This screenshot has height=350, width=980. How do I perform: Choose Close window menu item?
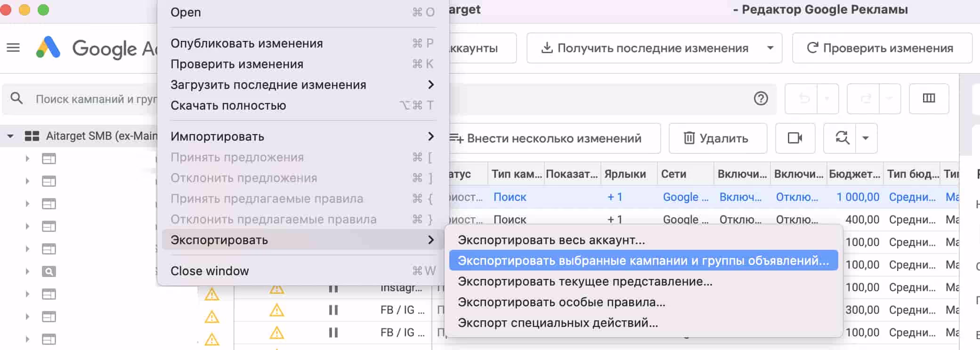pos(303,271)
